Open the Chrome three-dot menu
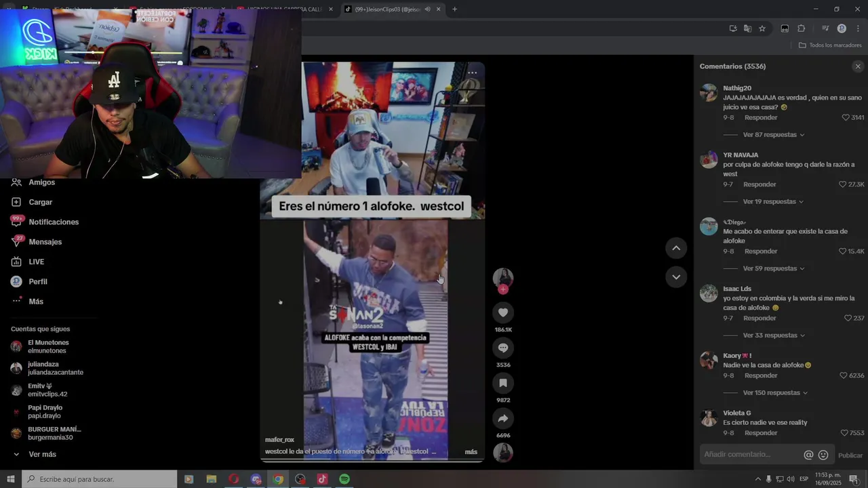 point(858,28)
